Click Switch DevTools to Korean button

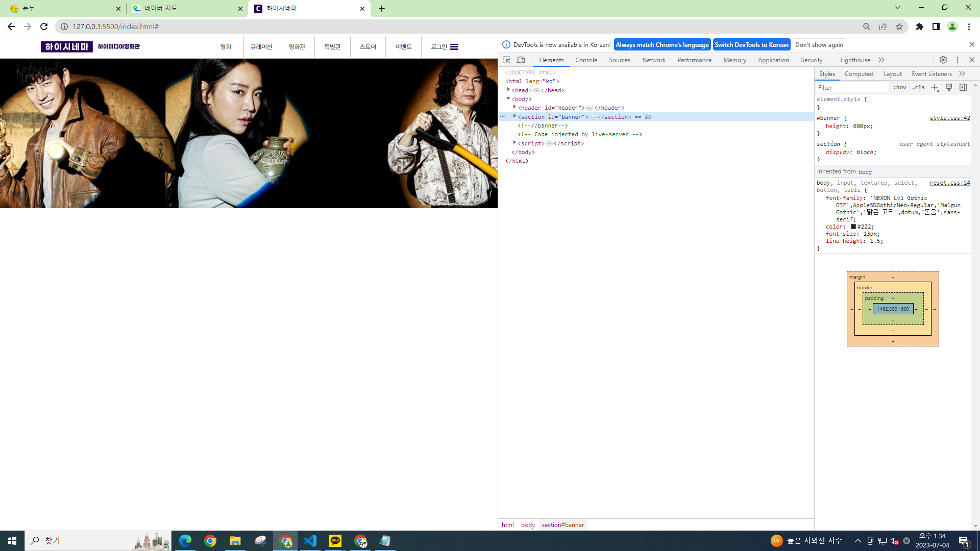point(751,45)
